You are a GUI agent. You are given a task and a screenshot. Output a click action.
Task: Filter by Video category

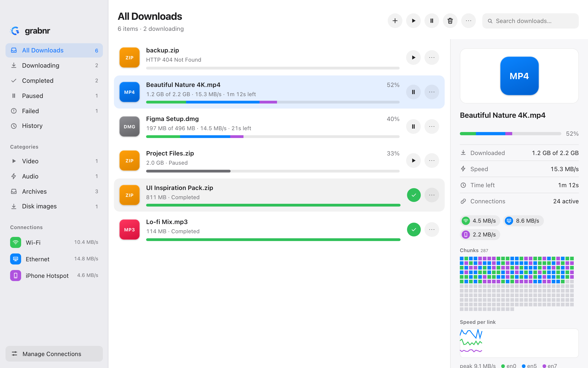54,161
